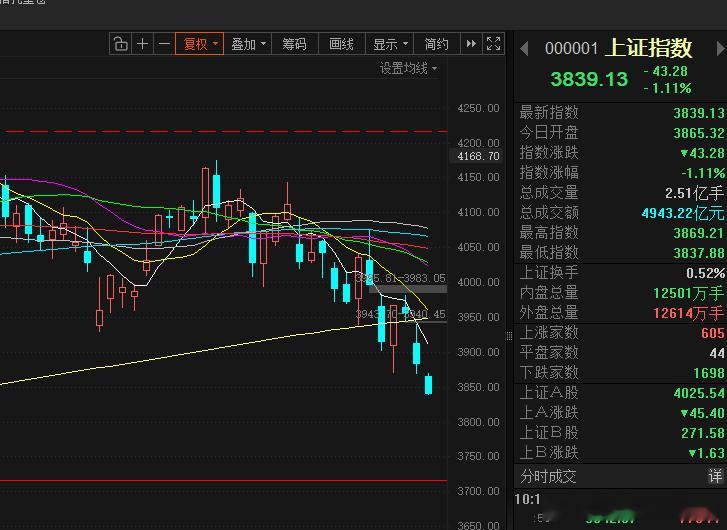Open the 叠加 overlay dropdown
This screenshot has height=530, width=727.
click(248, 44)
